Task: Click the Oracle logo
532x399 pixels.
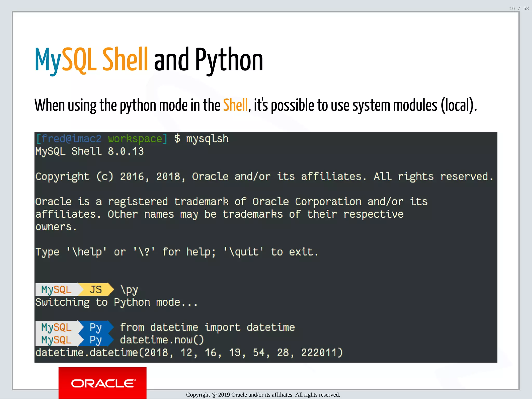Action: coord(102,383)
